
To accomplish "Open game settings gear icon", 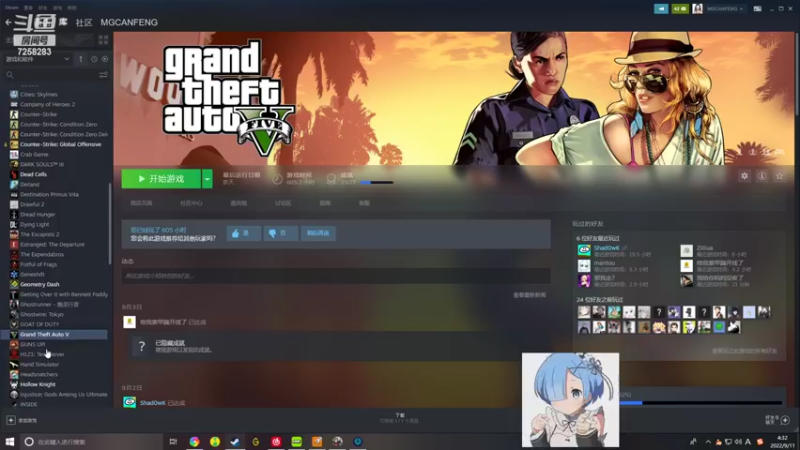I will click(x=744, y=176).
